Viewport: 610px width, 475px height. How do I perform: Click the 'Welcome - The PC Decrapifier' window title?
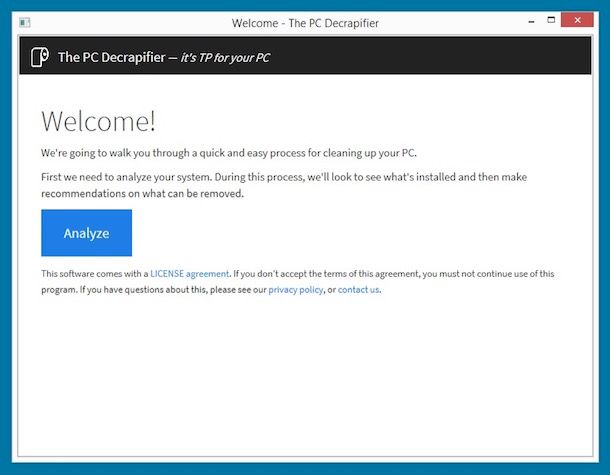(x=305, y=23)
